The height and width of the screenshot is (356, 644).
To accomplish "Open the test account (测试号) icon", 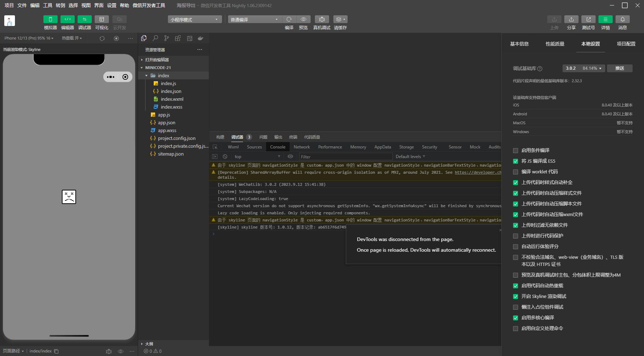I will 588,19.
